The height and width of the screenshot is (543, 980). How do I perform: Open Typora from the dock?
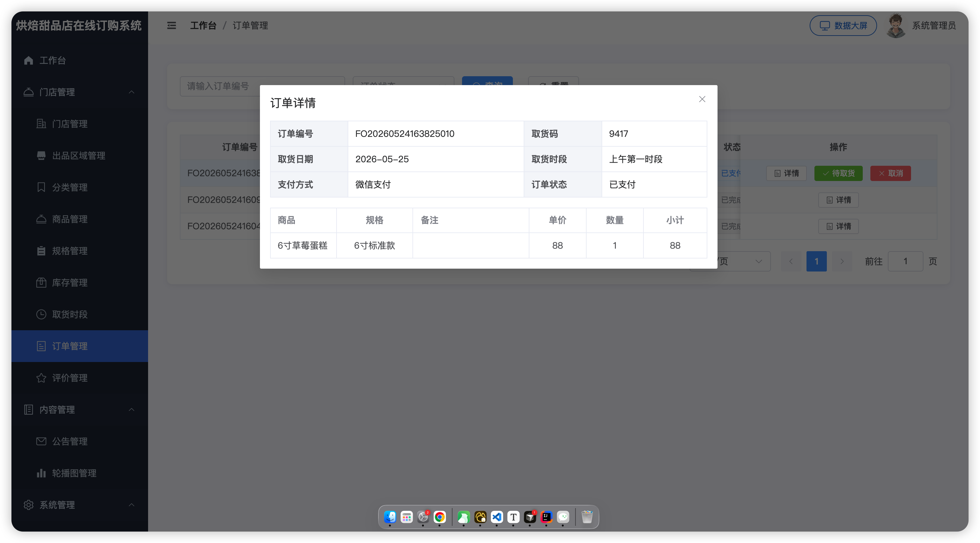click(513, 517)
